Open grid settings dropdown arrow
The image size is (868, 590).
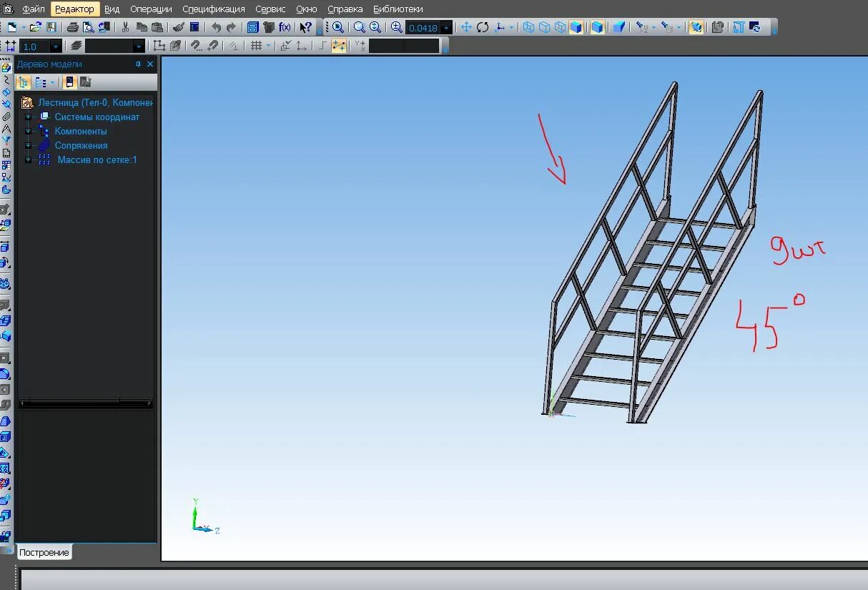[x=269, y=46]
